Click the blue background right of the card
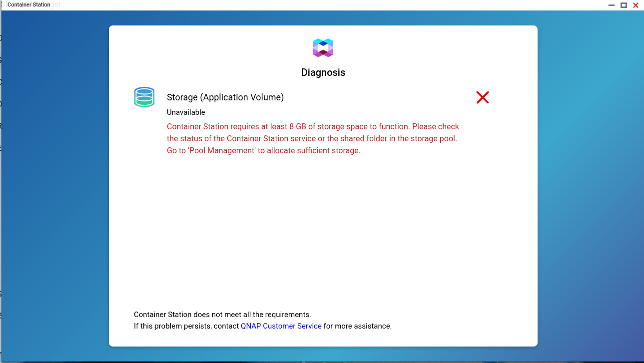 [x=590, y=200]
